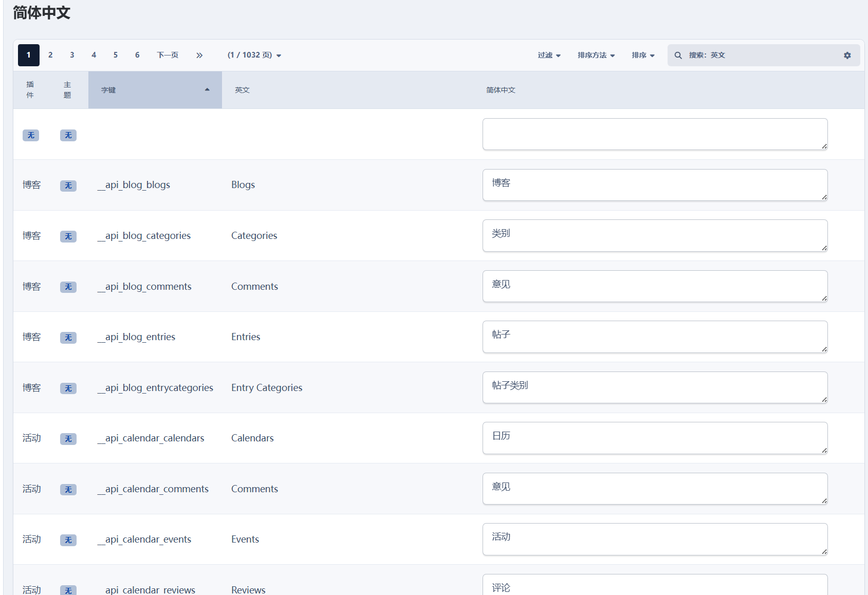Click the search magnifier icon
The image size is (868, 595).
pyautogui.click(x=678, y=55)
